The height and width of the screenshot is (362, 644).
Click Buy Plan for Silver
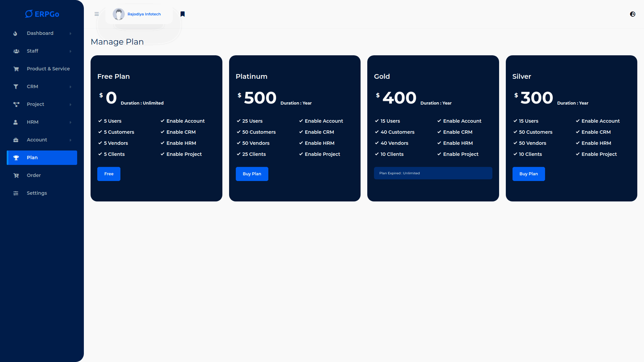tap(529, 174)
